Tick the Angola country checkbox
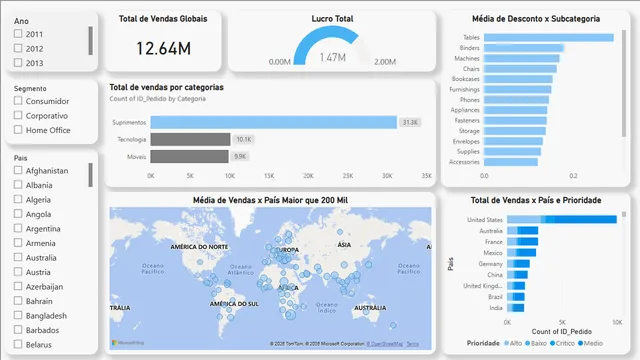 click(x=18, y=213)
